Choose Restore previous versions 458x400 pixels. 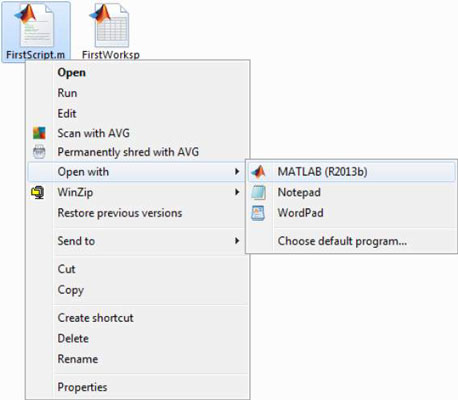137,213
